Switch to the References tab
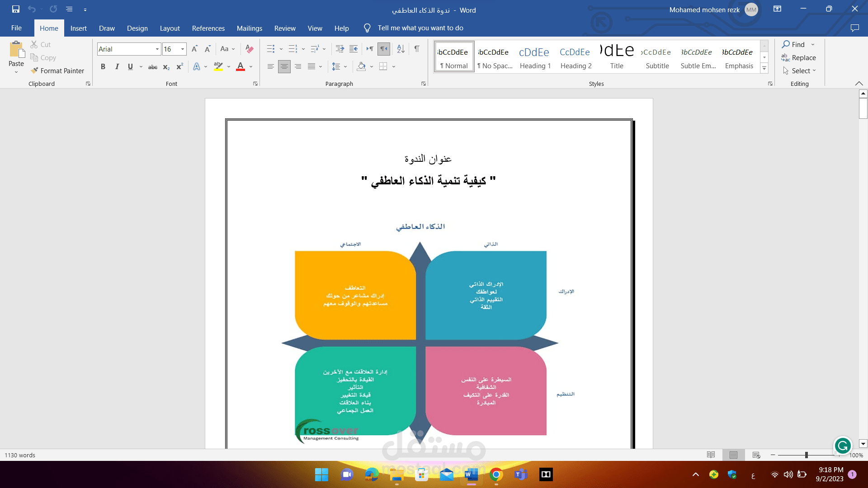Screen dimensions: 868x488 coord(208,28)
